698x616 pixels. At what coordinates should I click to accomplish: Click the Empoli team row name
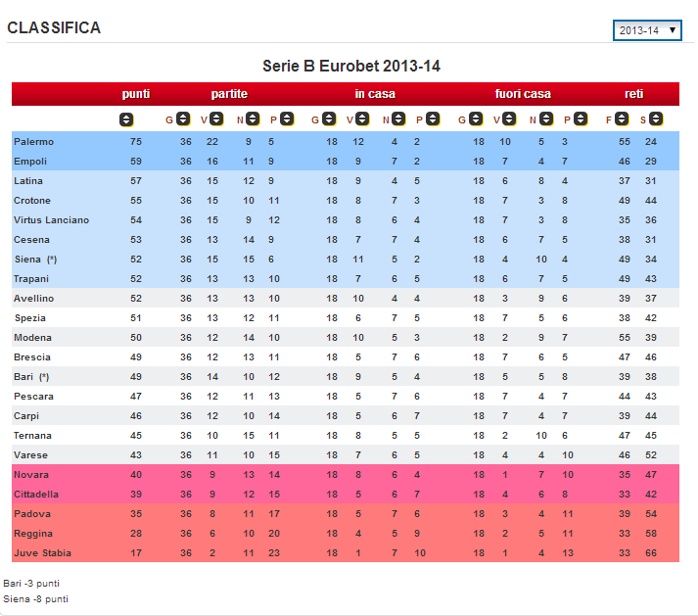30,162
